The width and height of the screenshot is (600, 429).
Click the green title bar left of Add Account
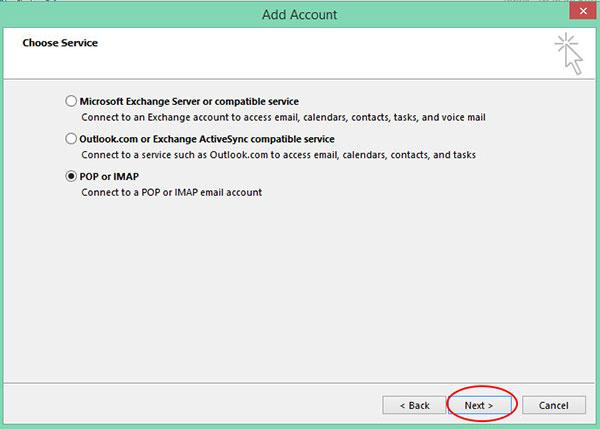click(x=130, y=15)
